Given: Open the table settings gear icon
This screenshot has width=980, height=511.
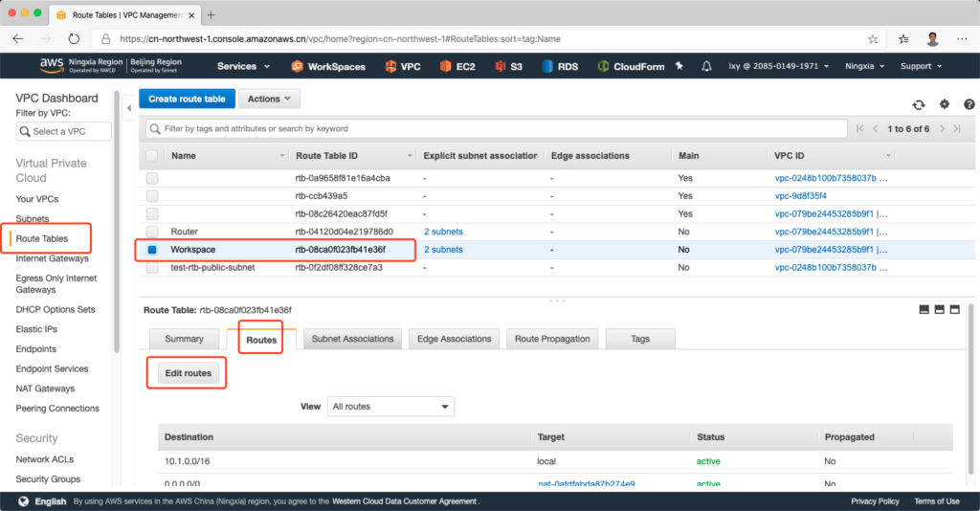Looking at the screenshot, I should pyautogui.click(x=945, y=104).
